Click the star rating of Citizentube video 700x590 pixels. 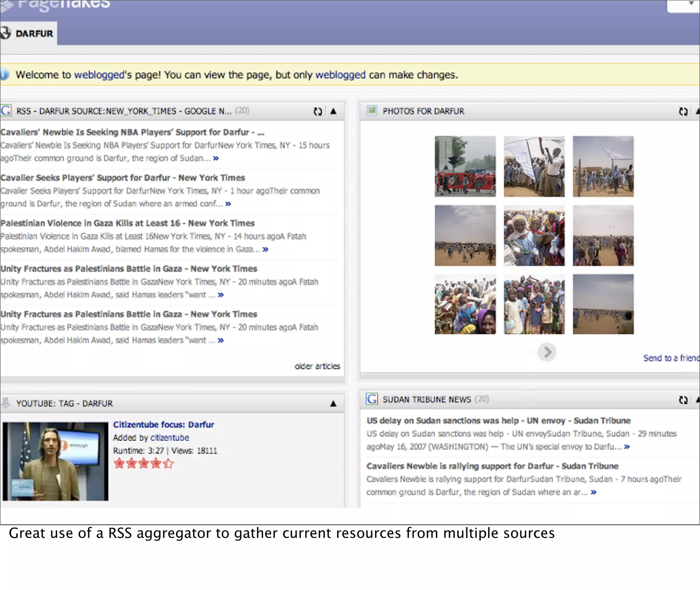(144, 464)
